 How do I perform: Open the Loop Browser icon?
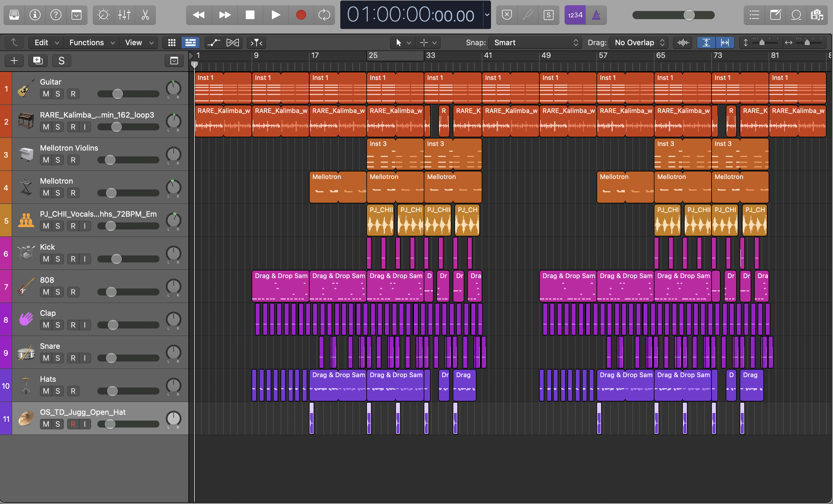click(796, 15)
